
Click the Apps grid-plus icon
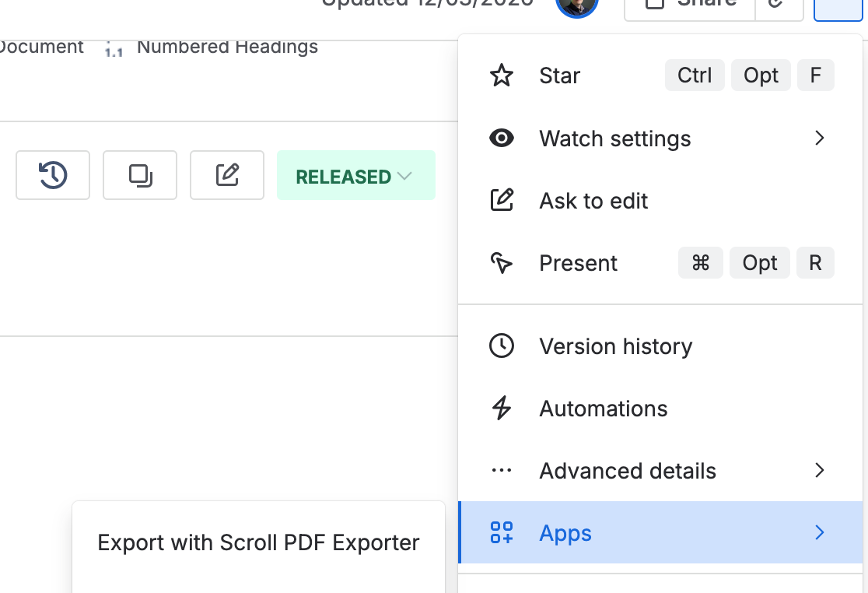502,532
